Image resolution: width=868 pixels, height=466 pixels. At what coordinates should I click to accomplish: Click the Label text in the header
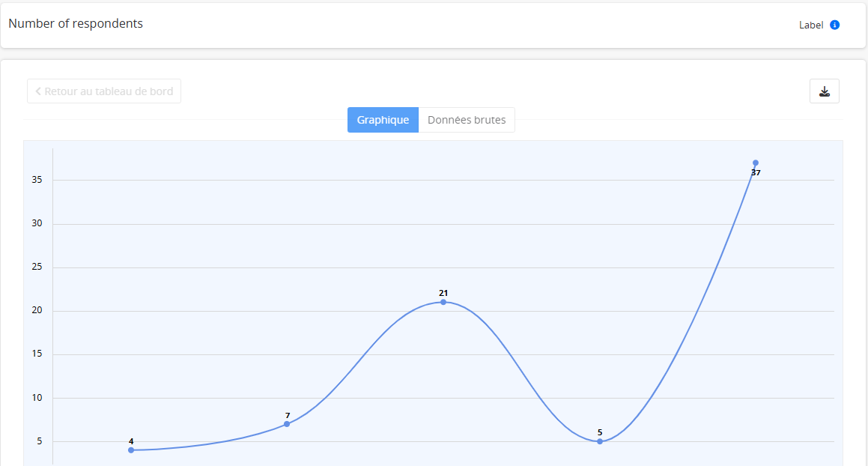[811, 25]
